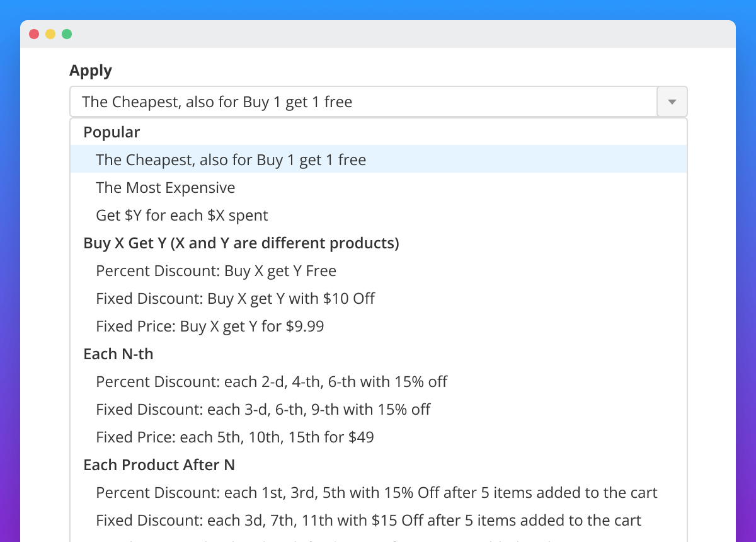Choose The Most Expensive option

[165, 187]
